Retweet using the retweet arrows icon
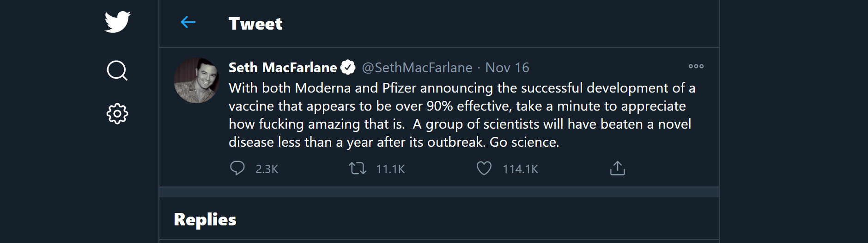Image resolution: width=868 pixels, height=243 pixels. [x=358, y=168]
